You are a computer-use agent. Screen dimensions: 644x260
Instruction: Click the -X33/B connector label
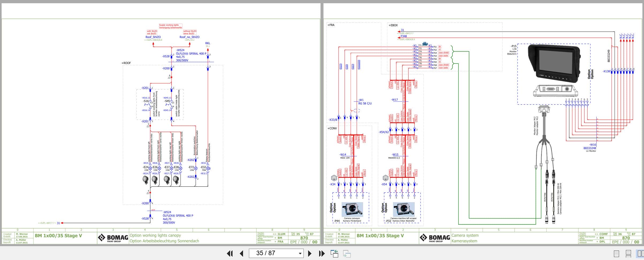pos(333,120)
